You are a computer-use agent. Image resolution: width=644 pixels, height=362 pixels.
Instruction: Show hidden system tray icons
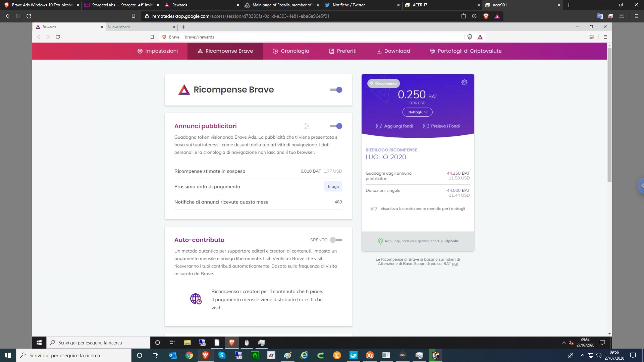(x=583, y=355)
